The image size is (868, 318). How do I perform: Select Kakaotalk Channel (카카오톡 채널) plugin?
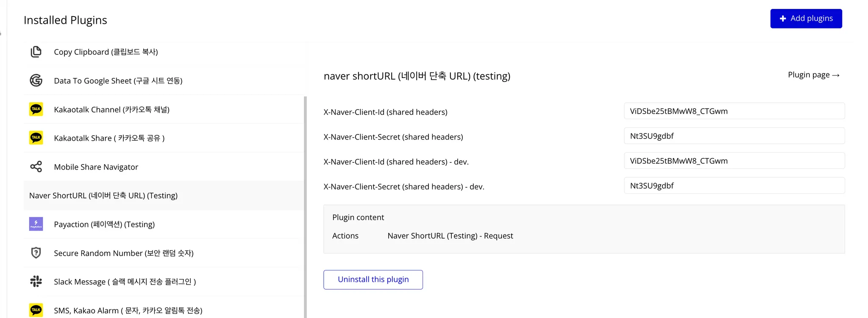163,109
